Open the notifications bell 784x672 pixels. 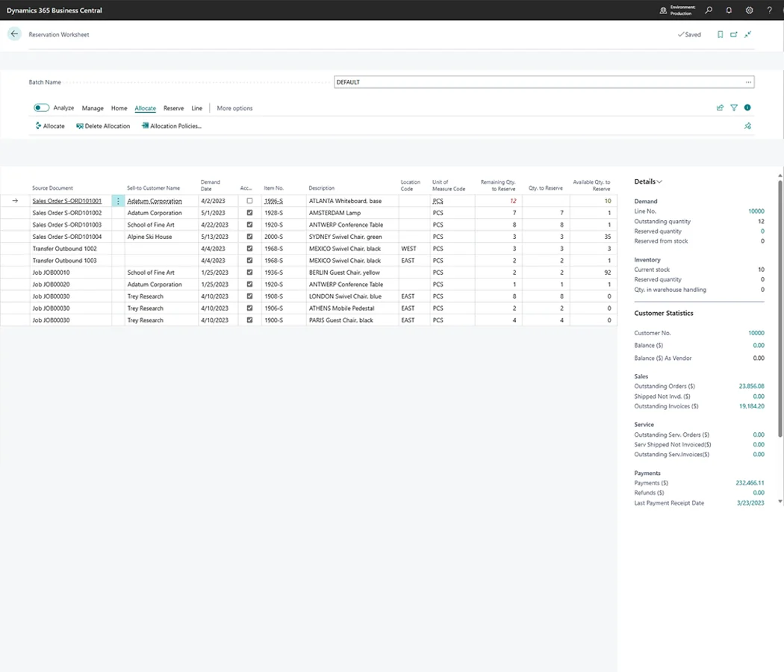point(729,10)
